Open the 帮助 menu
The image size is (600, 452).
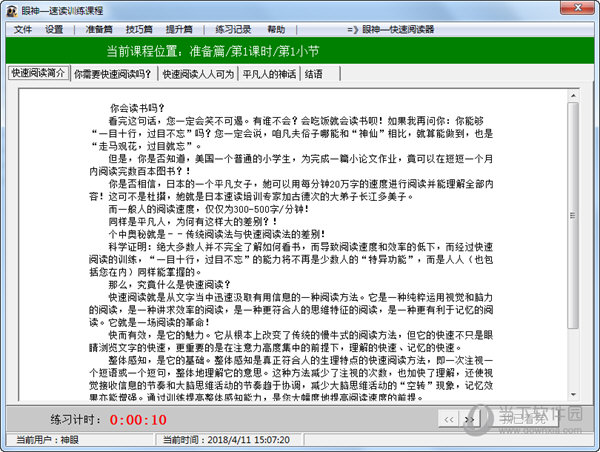pyautogui.click(x=276, y=29)
